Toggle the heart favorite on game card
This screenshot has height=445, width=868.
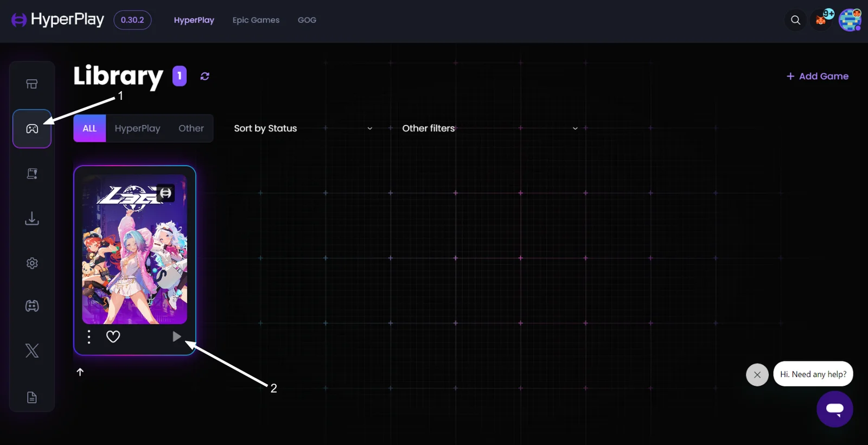[x=113, y=336]
